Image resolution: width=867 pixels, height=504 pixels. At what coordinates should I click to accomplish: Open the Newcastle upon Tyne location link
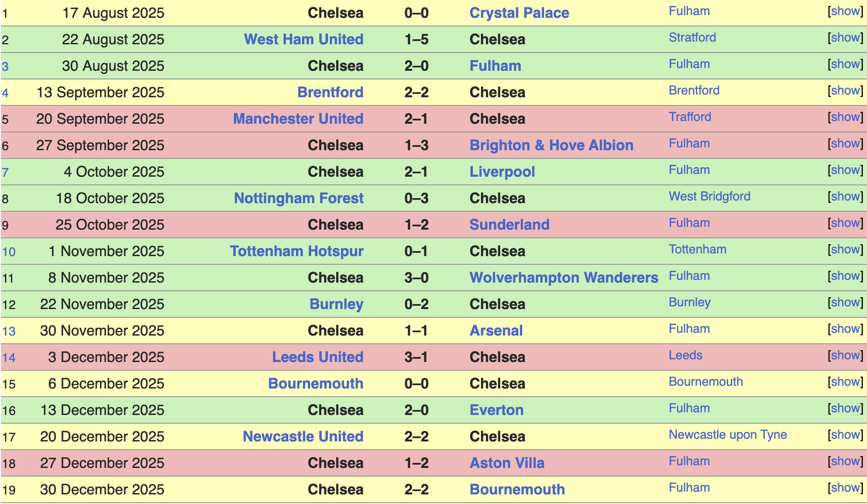click(728, 435)
